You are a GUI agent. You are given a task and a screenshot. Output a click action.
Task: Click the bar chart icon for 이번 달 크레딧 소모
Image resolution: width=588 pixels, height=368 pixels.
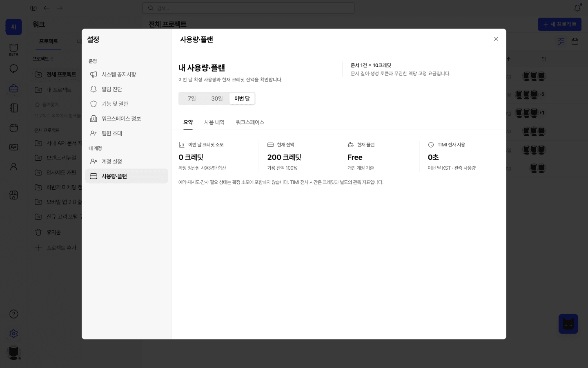click(182, 145)
